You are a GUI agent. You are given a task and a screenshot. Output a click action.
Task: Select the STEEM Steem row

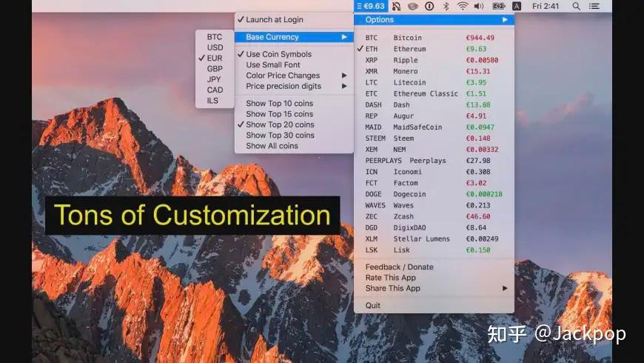click(434, 138)
